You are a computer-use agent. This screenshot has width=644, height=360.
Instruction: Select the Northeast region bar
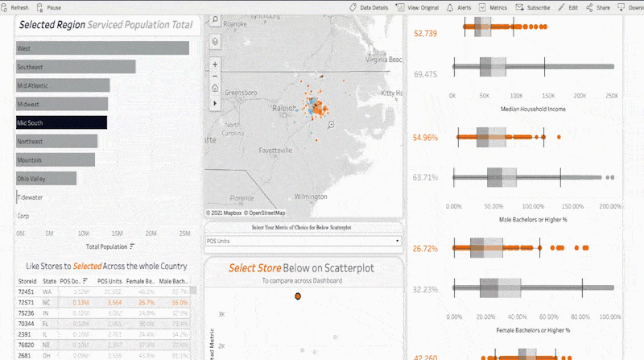pos(56,142)
